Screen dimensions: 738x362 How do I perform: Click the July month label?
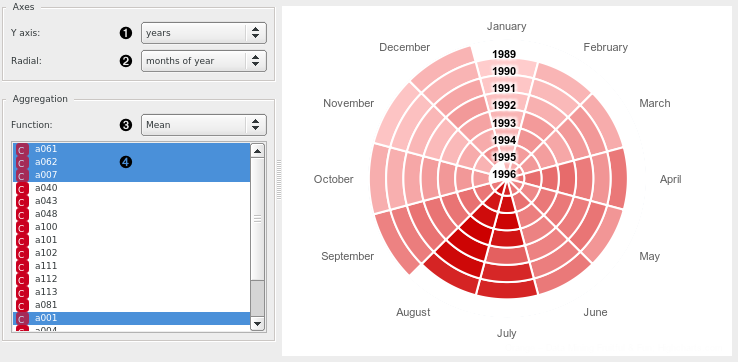[x=506, y=333]
